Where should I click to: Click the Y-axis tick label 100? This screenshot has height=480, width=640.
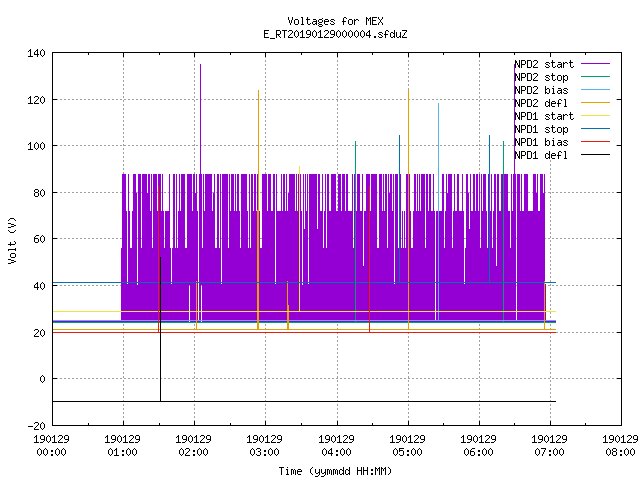36,146
